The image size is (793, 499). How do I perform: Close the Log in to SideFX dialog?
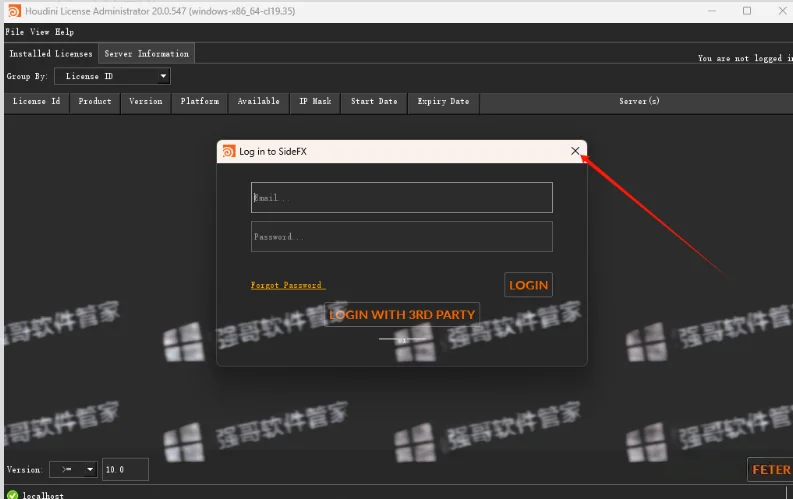pyautogui.click(x=575, y=151)
